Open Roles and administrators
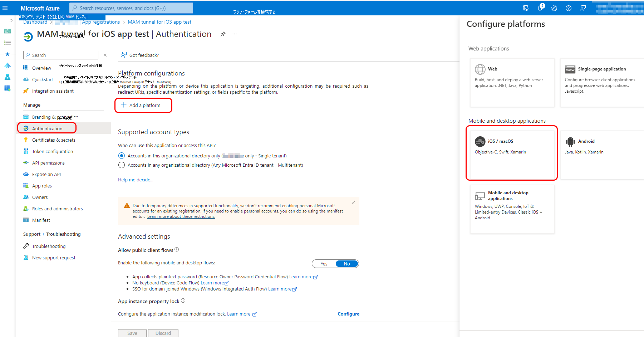644x337 pixels. [x=57, y=209]
